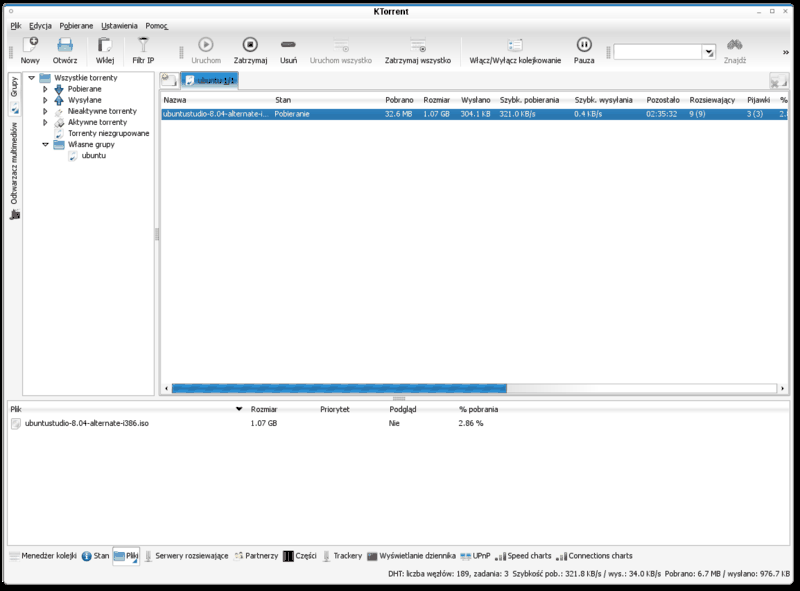Collapse the Własne grupy node
This screenshot has width=800, height=591.
click(x=45, y=144)
